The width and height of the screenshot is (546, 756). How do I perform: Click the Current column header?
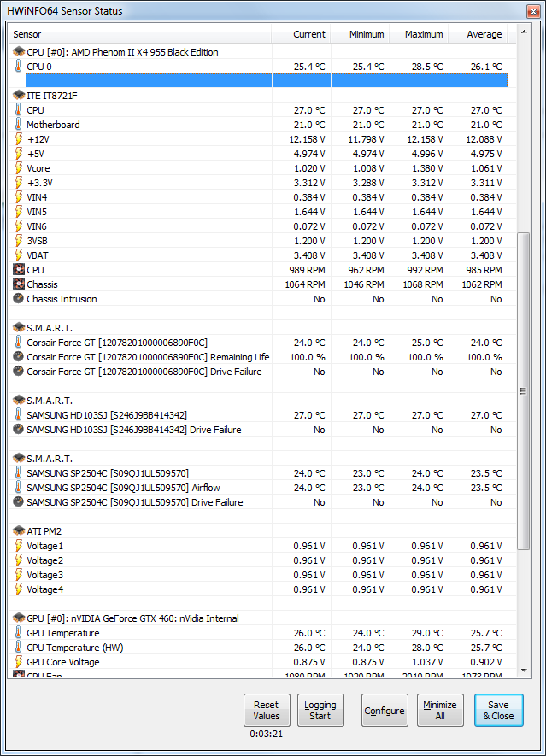point(302,34)
